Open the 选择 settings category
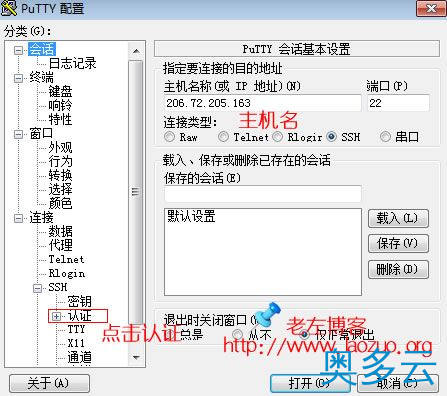The width and height of the screenshot is (447, 396). [x=60, y=189]
